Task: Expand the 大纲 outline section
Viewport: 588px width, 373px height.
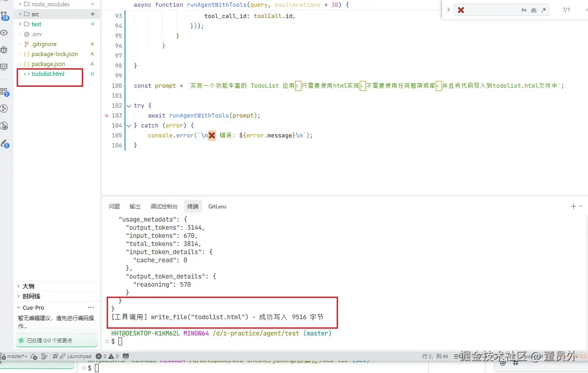Action: pyautogui.click(x=19, y=286)
